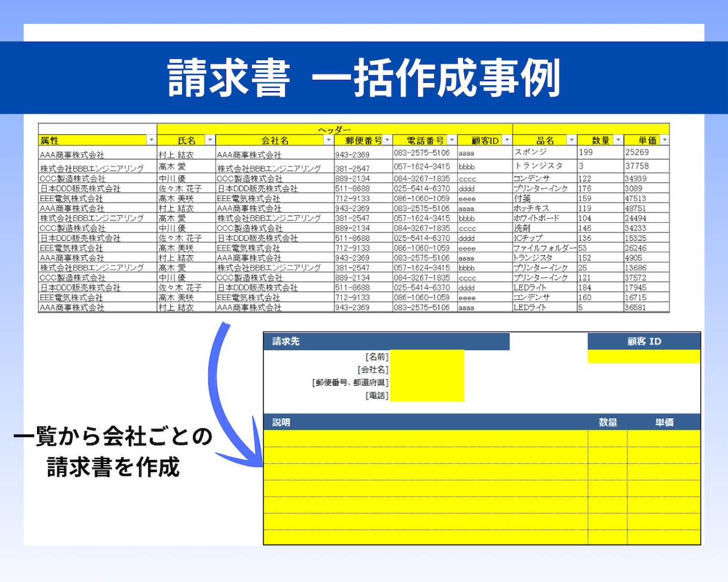Screen dimensions: 728x582
Task: Open the 郵便番号 column filter dropdown
Action: [x=387, y=140]
